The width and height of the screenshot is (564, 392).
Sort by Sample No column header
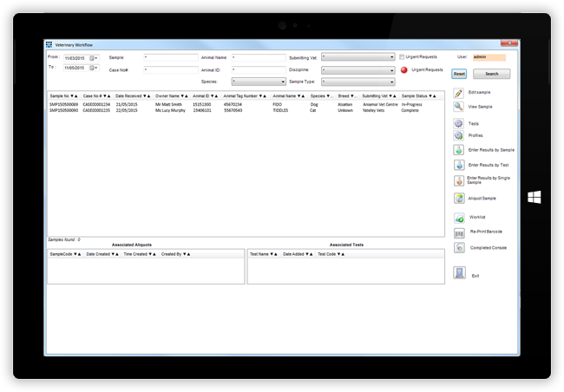pyautogui.click(x=63, y=96)
